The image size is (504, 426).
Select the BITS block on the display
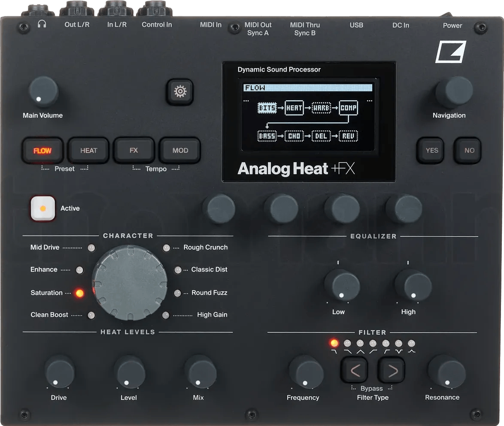pos(267,108)
